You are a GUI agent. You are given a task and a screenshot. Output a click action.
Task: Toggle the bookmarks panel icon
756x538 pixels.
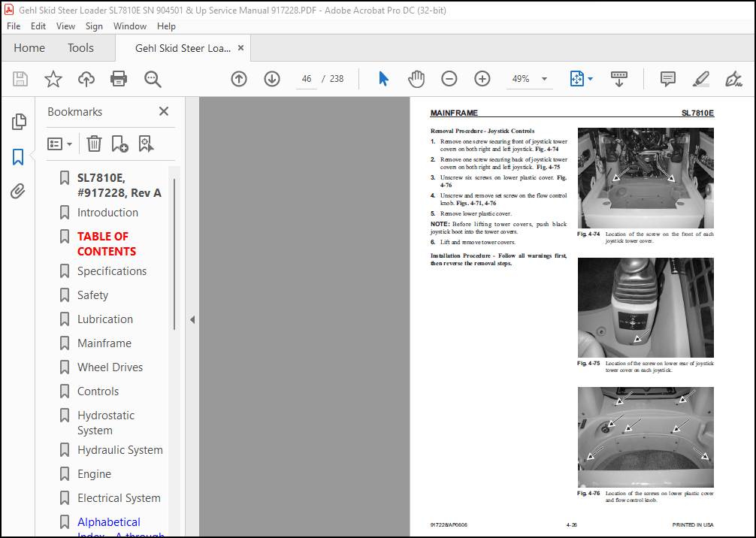pyautogui.click(x=18, y=157)
